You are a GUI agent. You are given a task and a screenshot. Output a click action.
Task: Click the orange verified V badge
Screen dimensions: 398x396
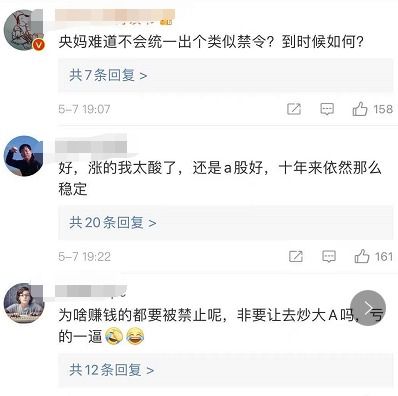pyautogui.click(x=39, y=45)
